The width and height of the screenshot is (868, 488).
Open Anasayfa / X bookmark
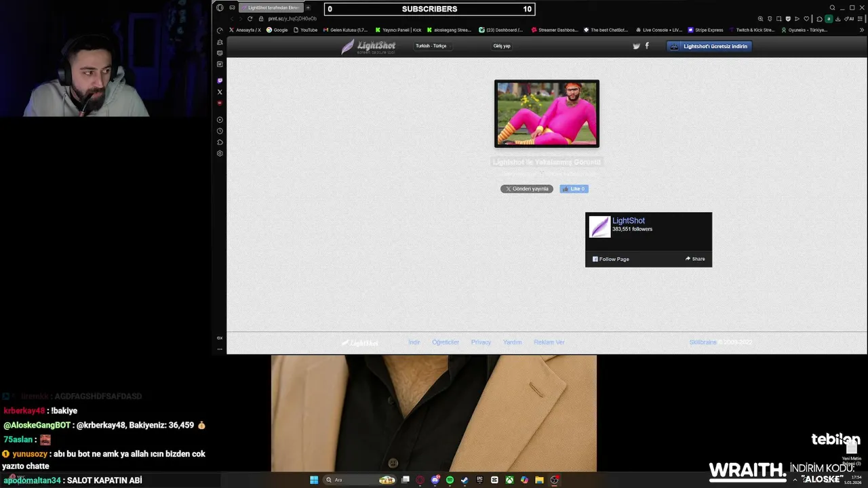[x=245, y=30]
